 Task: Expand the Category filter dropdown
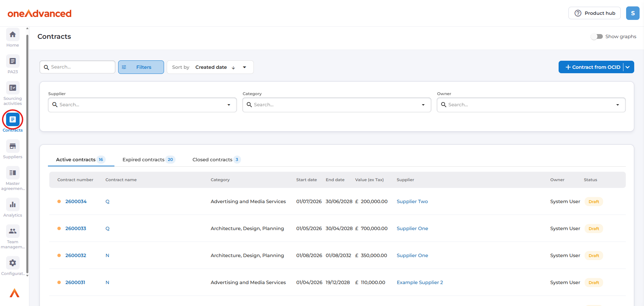(x=423, y=105)
